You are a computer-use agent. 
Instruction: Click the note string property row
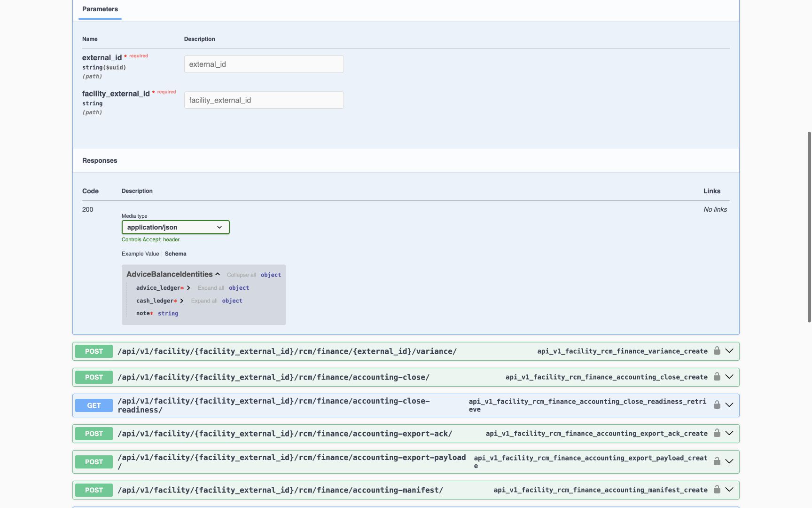(157, 313)
